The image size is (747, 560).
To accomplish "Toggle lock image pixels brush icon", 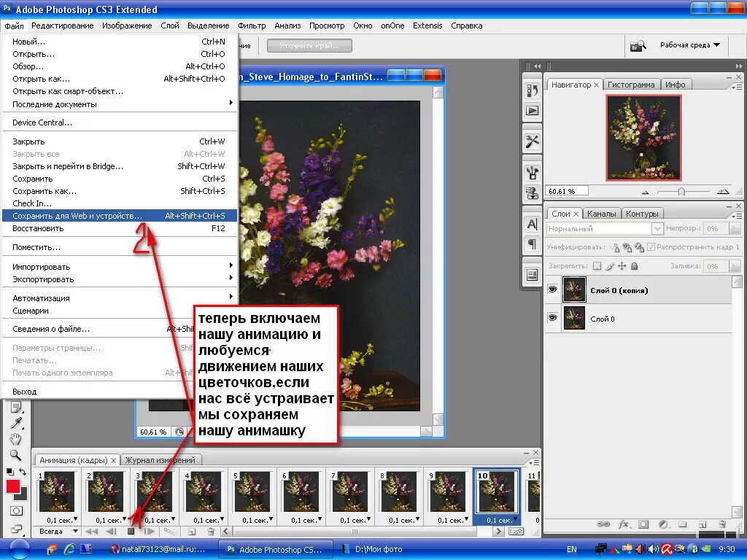I will (610, 266).
